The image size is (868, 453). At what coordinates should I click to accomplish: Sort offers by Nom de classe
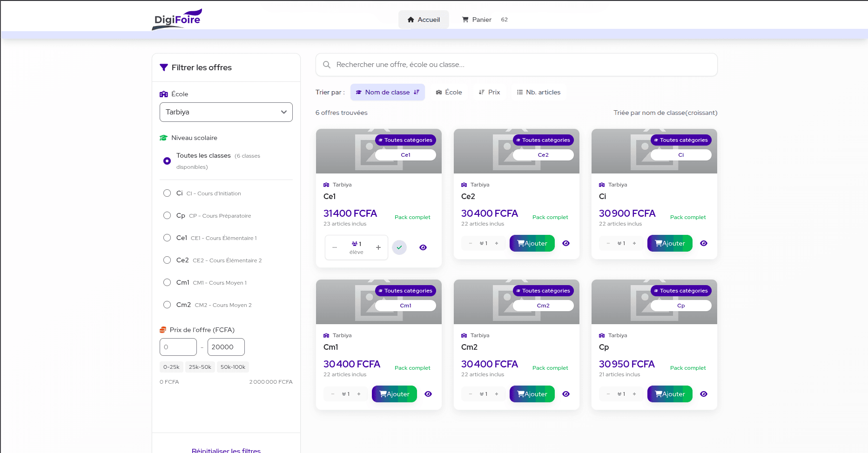click(387, 92)
